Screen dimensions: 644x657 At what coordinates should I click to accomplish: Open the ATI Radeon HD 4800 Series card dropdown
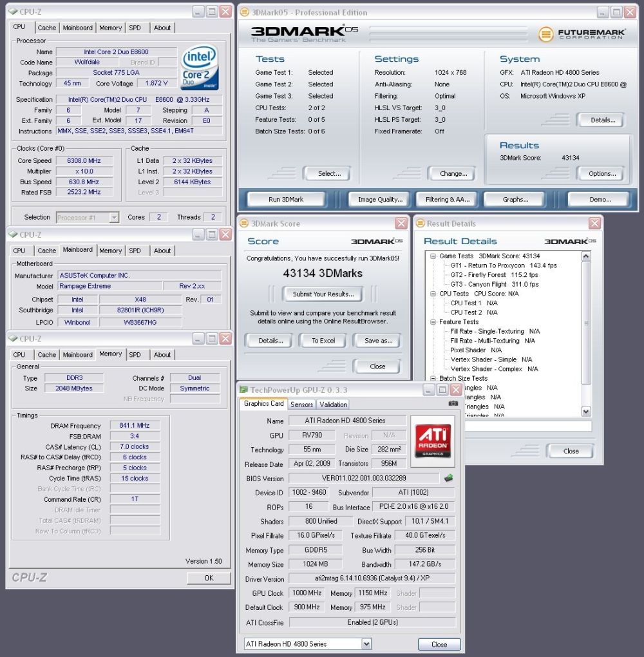(x=366, y=643)
